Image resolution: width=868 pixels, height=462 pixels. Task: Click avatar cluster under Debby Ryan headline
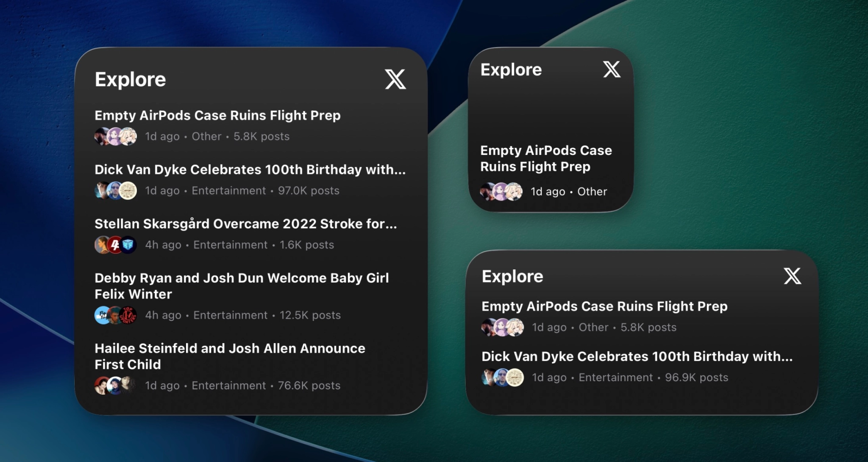115,315
